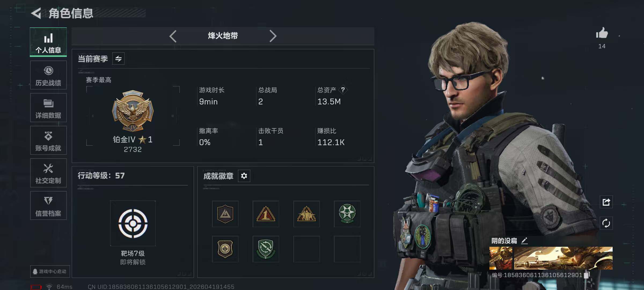Select the 账号成就 sidebar tab
Viewport: 644px width, 290px height.
click(48, 140)
